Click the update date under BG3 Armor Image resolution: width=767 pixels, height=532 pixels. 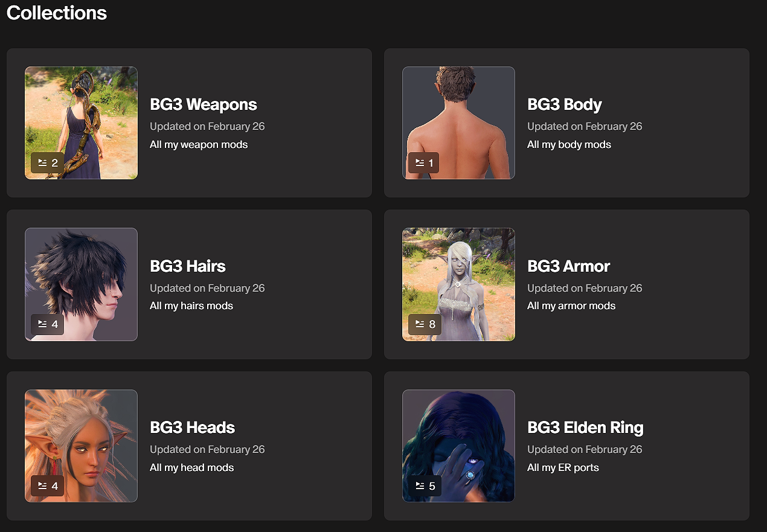click(585, 288)
